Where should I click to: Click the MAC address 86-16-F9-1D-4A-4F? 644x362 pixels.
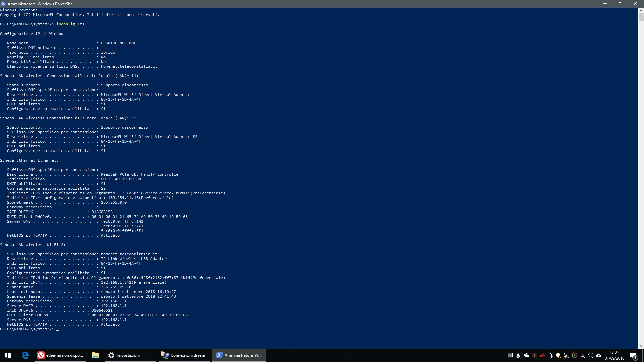point(121,99)
